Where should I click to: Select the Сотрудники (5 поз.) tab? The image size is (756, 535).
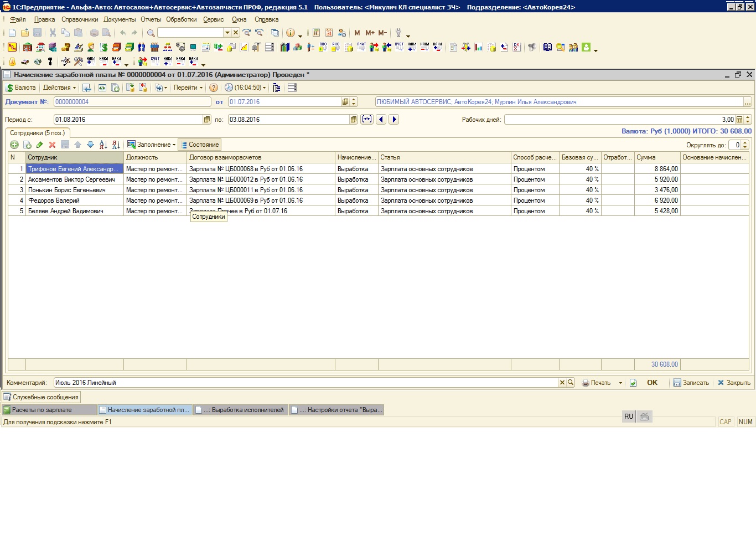(x=37, y=133)
